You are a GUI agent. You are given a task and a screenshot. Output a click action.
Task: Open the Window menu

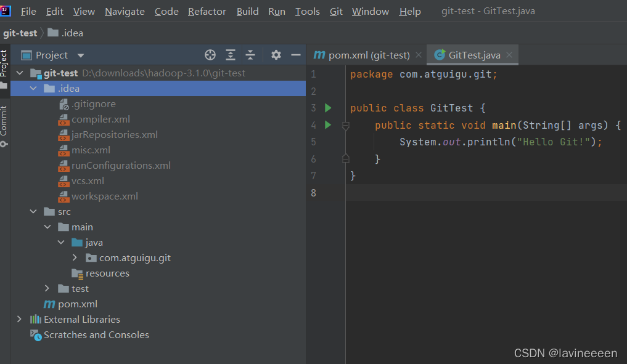[371, 11]
